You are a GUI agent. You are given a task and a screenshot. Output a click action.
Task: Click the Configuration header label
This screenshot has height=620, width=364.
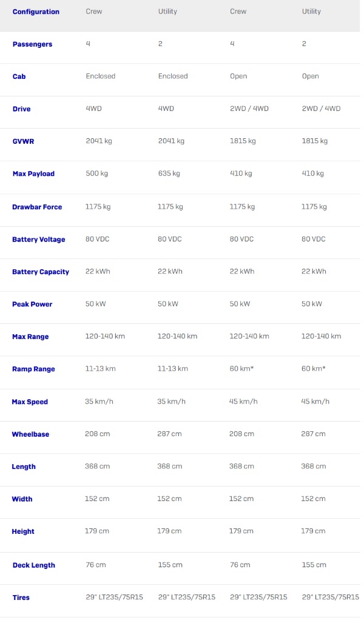click(x=36, y=12)
